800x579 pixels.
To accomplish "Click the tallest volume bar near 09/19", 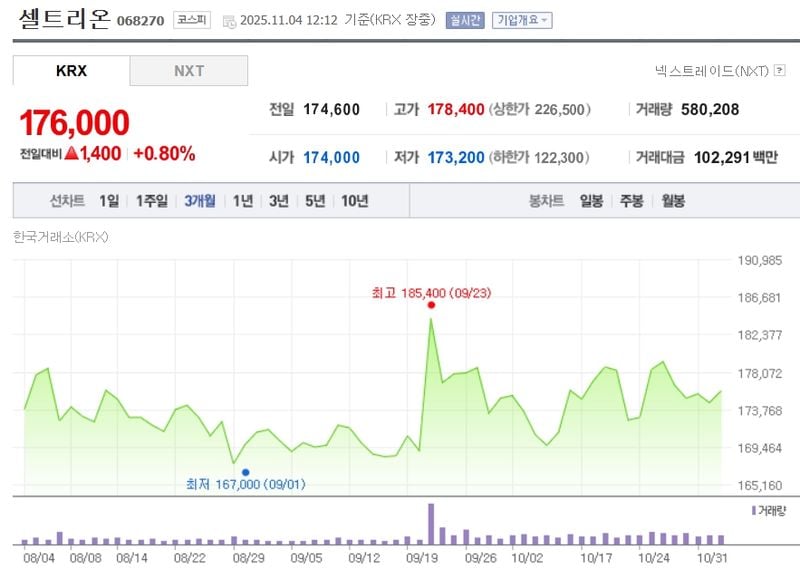I will coord(431,523).
